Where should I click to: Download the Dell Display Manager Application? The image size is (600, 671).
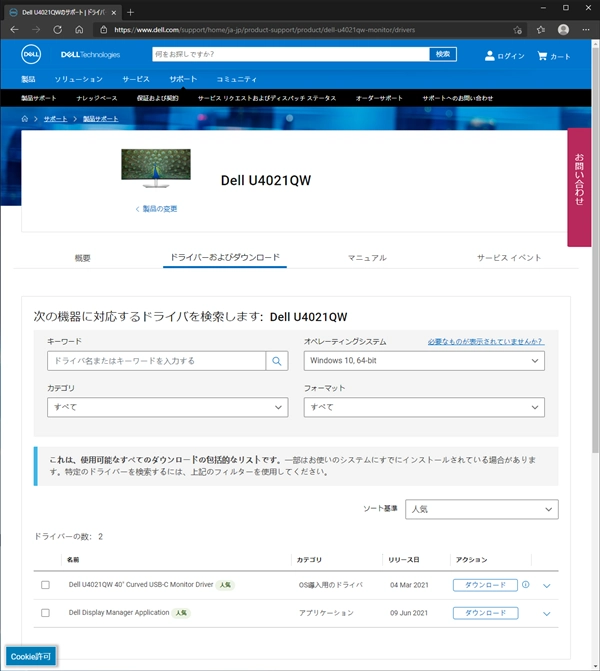pyautogui.click(x=485, y=613)
